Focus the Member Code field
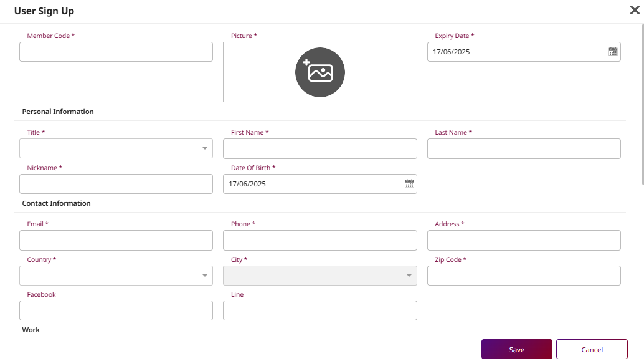644x361 pixels. click(x=116, y=52)
